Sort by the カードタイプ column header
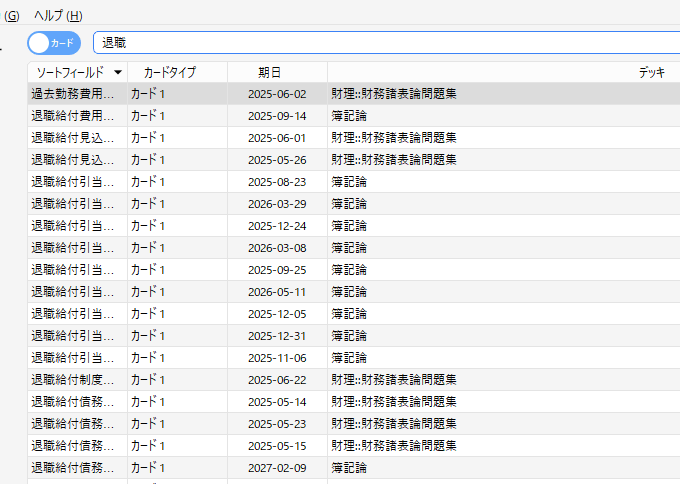680x484 pixels. (x=170, y=73)
